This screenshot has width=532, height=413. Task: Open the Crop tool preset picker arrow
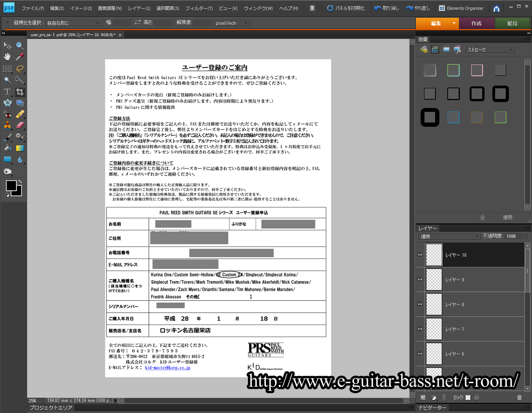7,23
